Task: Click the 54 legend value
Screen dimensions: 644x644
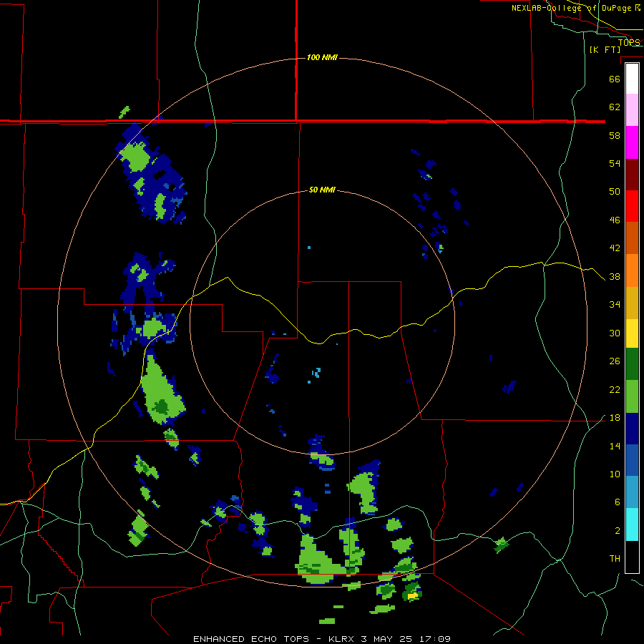Action: [x=615, y=163]
